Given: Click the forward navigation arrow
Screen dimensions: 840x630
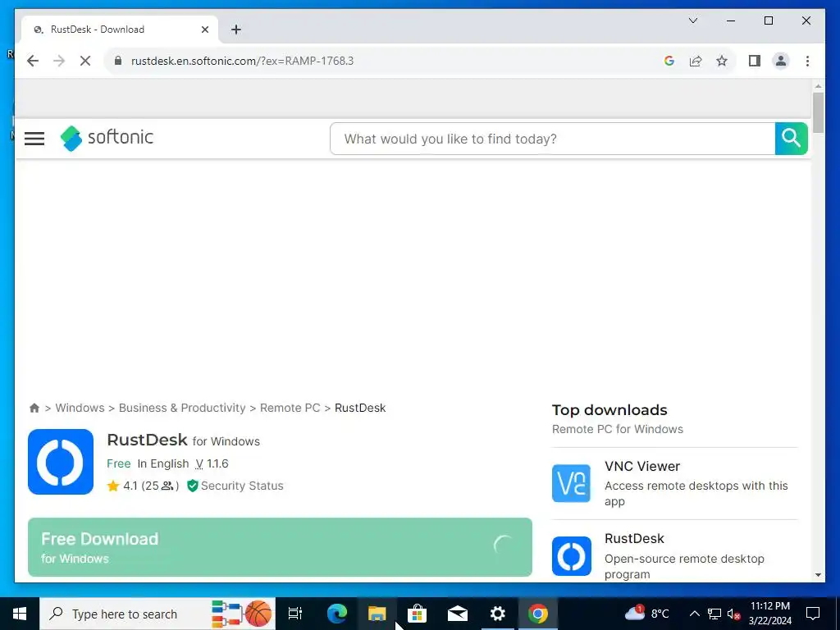Looking at the screenshot, I should pos(59,61).
